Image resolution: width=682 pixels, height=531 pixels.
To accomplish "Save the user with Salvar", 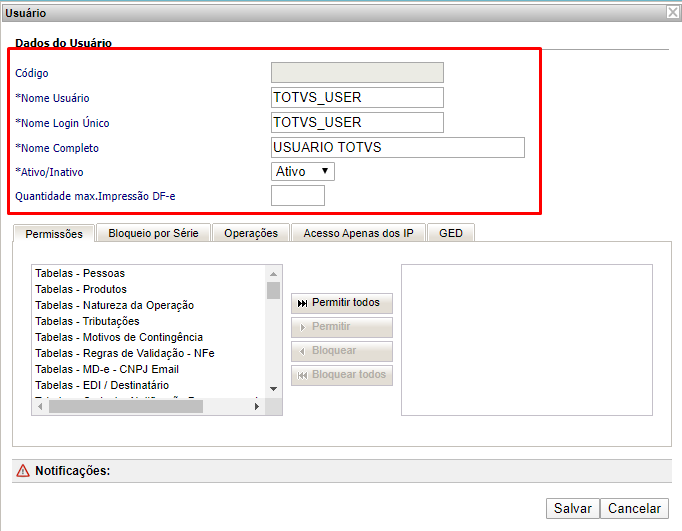I will [x=572, y=508].
